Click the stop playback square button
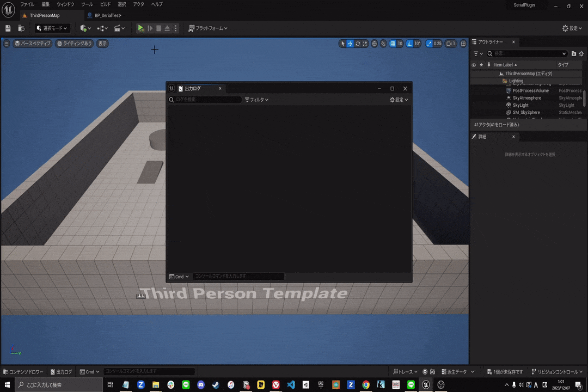This screenshot has width=588, height=392. click(158, 28)
